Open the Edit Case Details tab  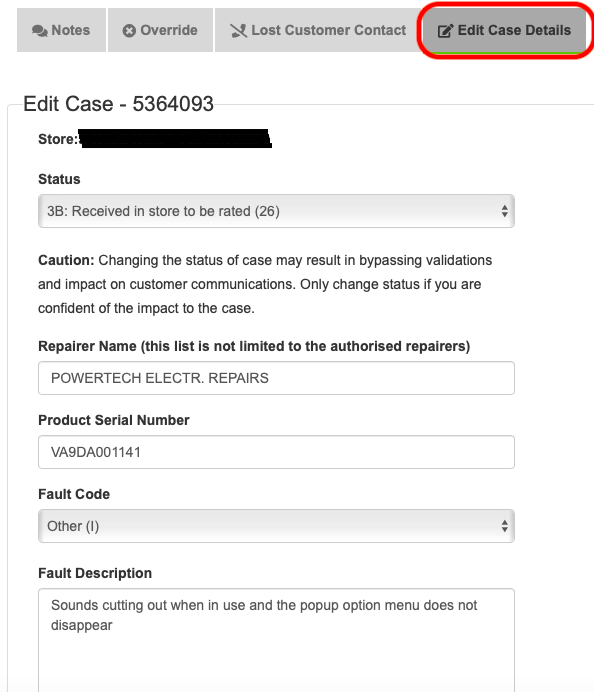coord(504,30)
